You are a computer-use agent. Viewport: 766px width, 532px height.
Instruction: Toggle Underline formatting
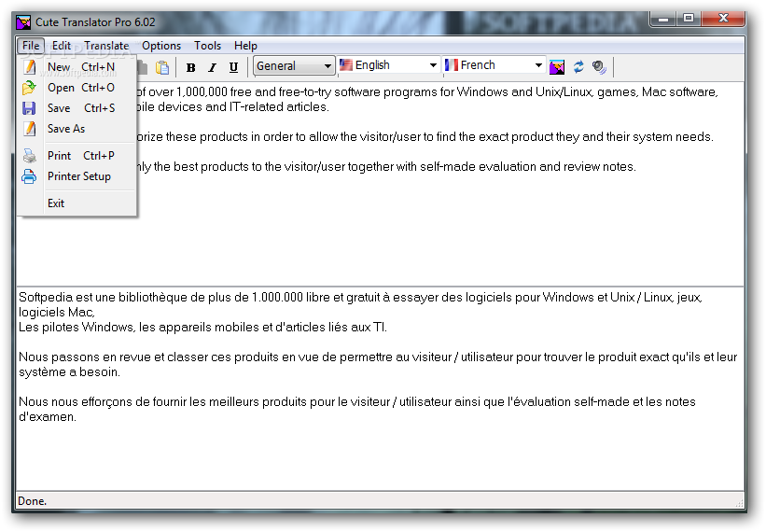pos(233,67)
